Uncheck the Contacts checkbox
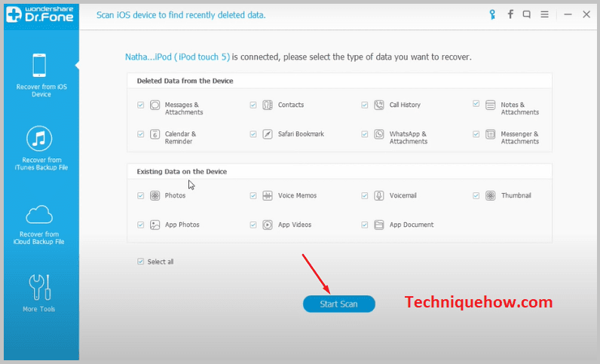The height and width of the screenshot is (364, 600). point(253,105)
